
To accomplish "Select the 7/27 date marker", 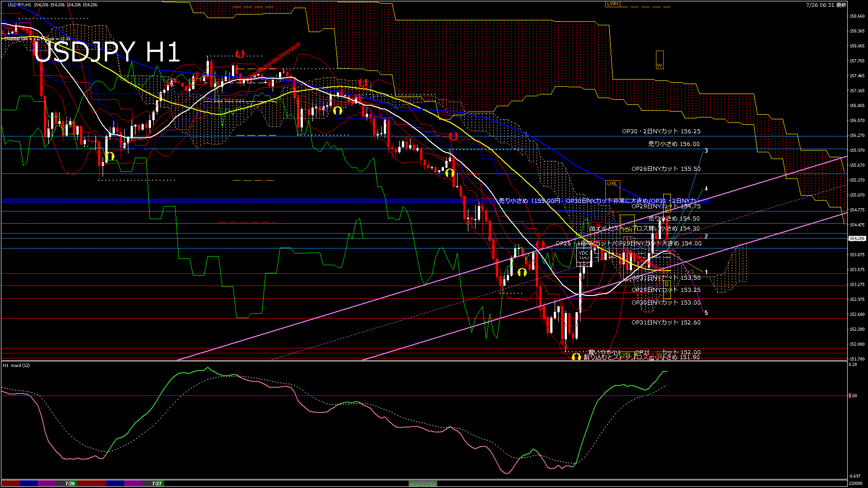I will [x=157, y=483].
